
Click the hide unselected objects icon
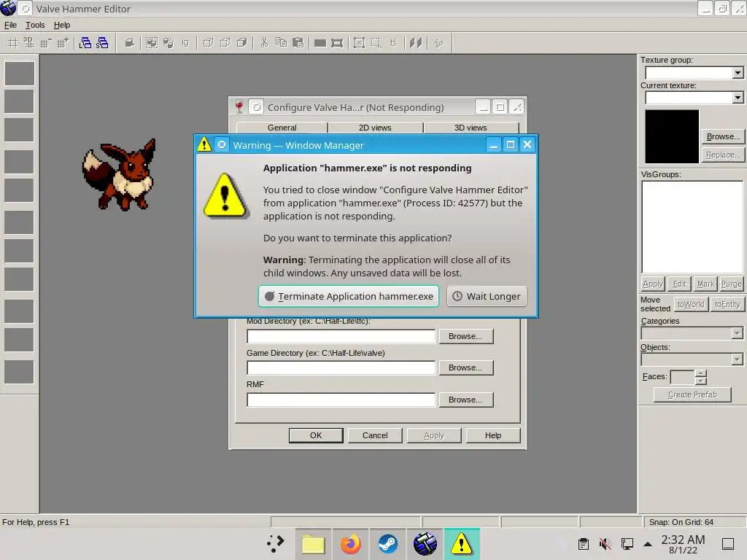coord(225,43)
